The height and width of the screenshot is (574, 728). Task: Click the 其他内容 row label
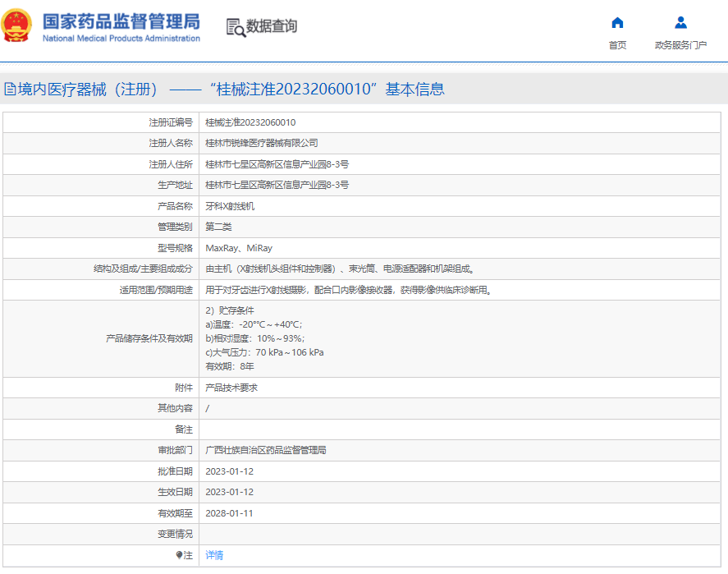(175, 408)
